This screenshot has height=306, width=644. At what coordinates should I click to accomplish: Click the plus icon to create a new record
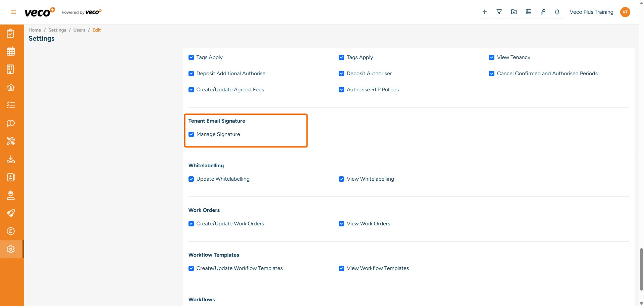[484, 12]
